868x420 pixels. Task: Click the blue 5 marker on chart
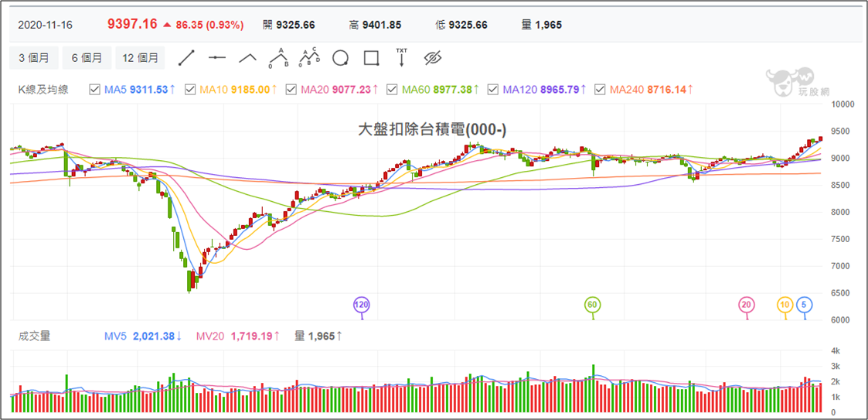(x=805, y=305)
